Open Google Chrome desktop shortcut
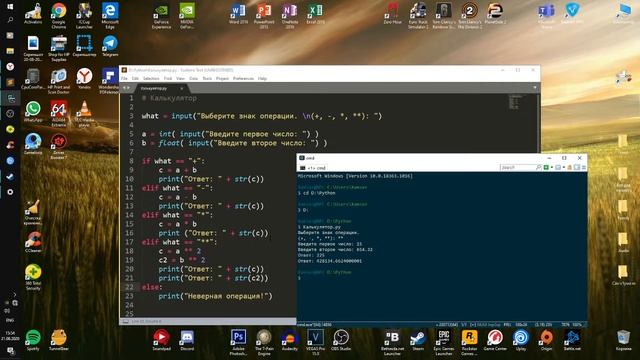 pos(58,16)
